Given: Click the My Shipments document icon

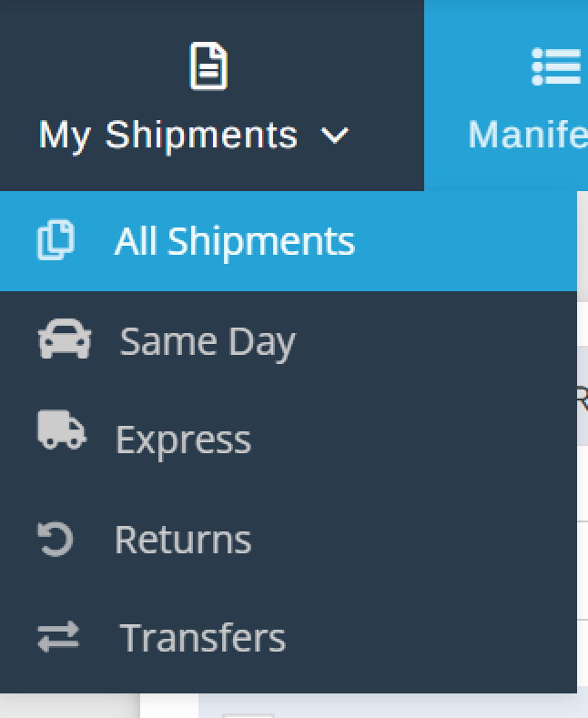Looking at the screenshot, I should point(208,66).
